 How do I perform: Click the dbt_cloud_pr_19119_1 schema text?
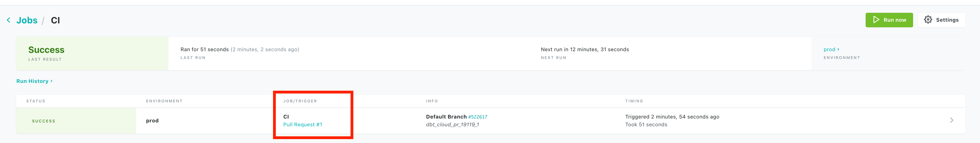coord(452,125)
